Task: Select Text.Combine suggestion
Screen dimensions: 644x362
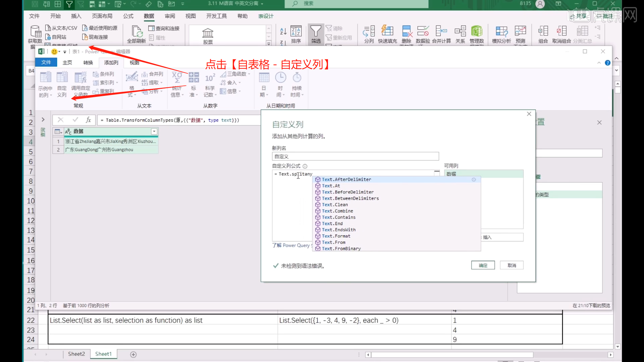Action: 396,211
